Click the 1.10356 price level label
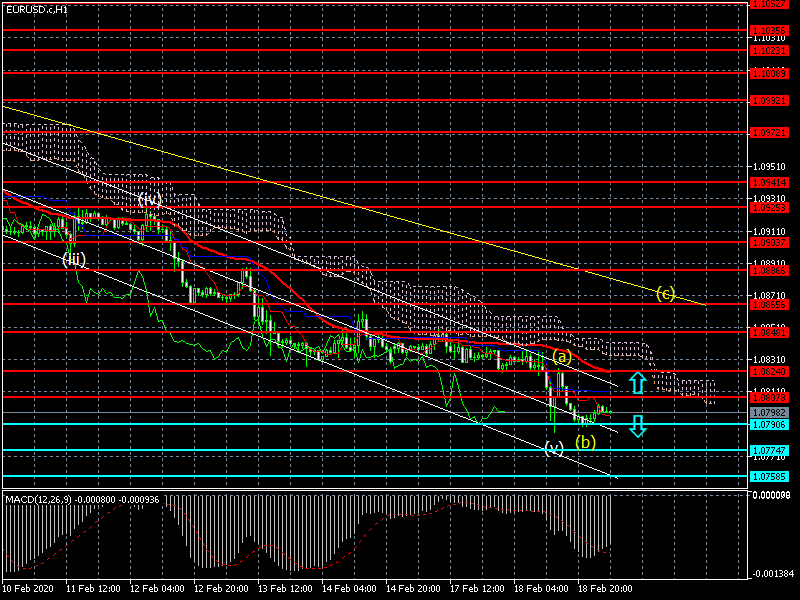 pos(769,31)
